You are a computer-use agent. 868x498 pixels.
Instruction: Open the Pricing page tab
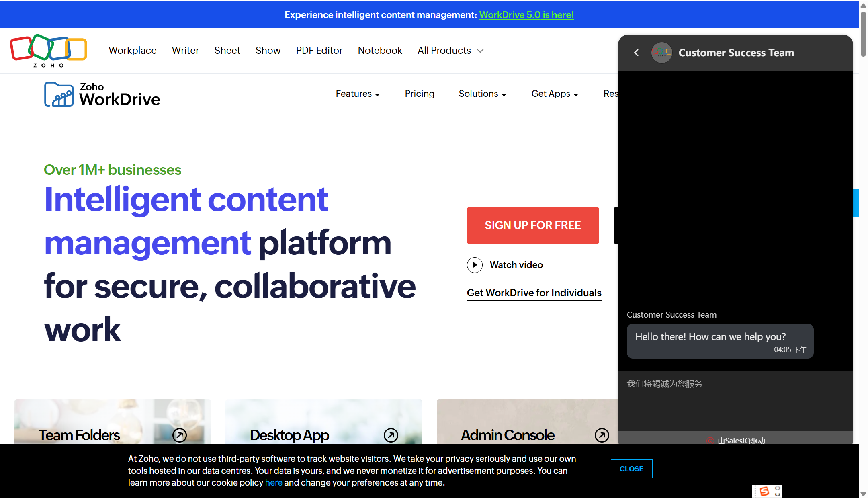point(420,94)
